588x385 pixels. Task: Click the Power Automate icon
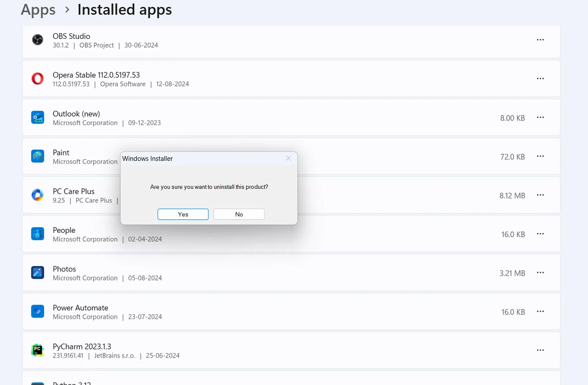[x=38, y=311]
